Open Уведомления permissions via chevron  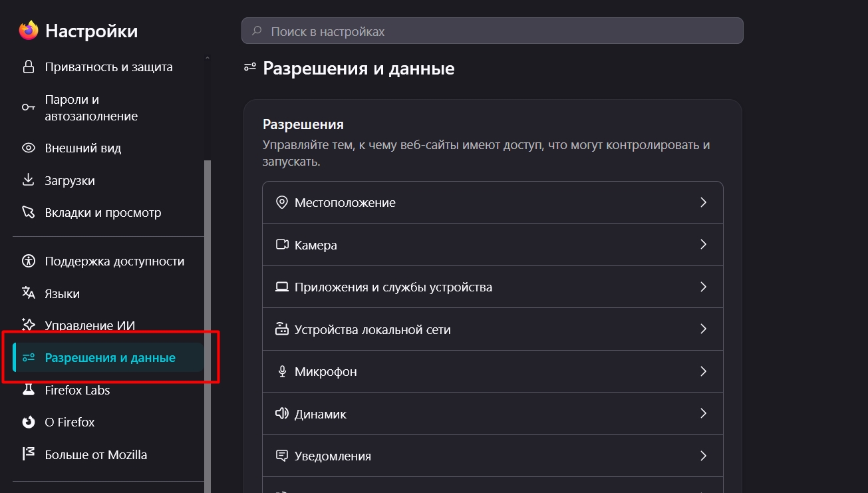point(703,456)
